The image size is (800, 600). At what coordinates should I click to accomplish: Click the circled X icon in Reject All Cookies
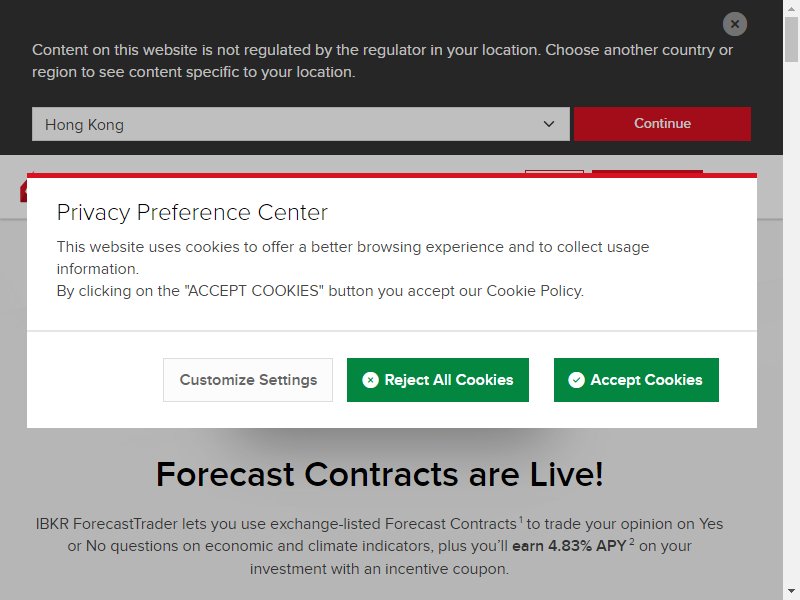[370, 380]
